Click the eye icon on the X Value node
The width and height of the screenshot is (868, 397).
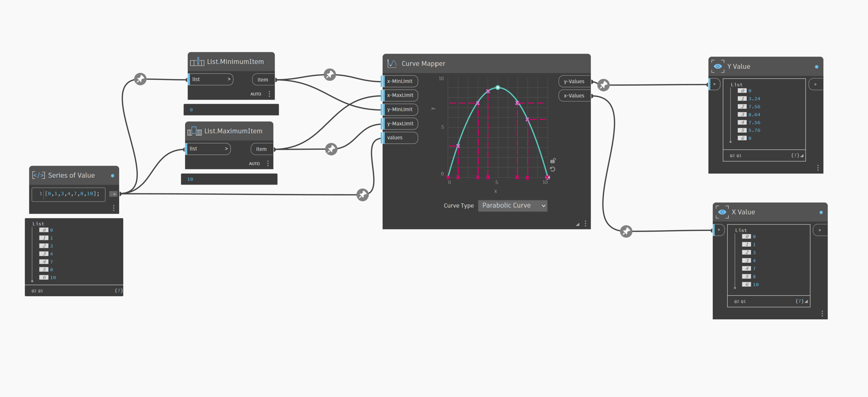[x=722, y=212]
